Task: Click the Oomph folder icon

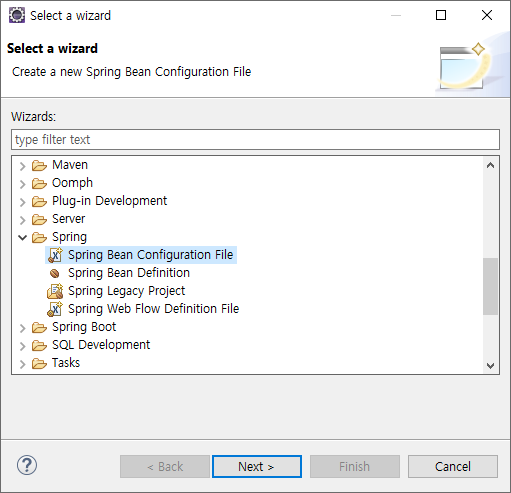Action: [x=39, y=183]
